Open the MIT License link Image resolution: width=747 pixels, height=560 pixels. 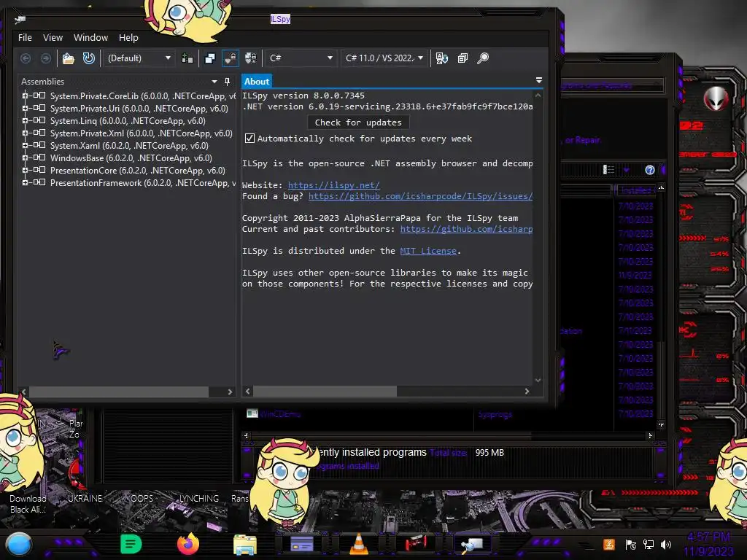click(428, 251)
